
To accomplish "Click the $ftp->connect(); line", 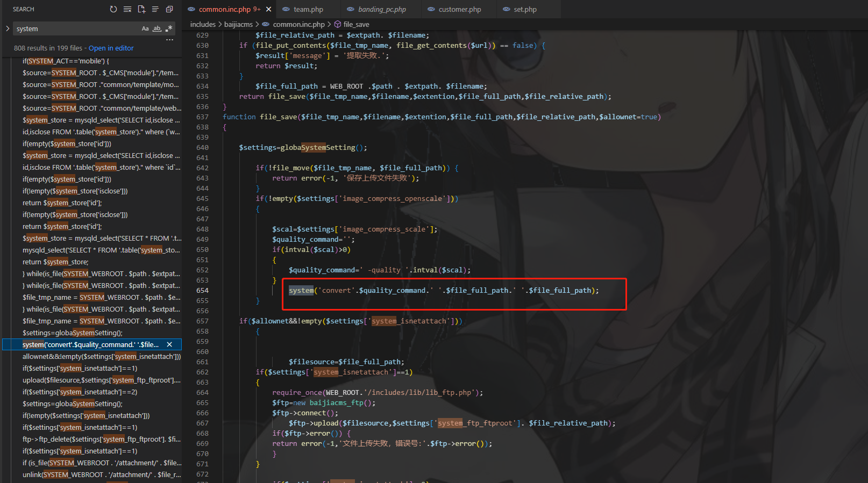I will 305,413.
